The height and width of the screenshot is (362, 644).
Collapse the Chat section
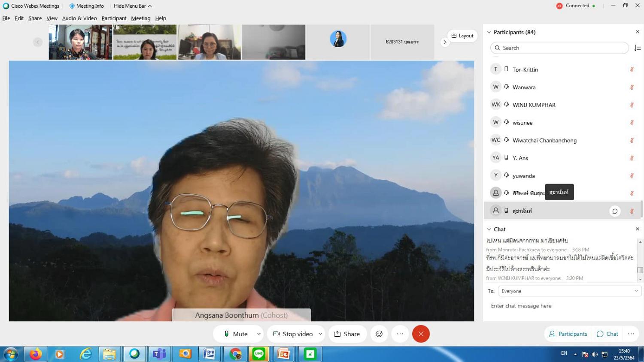tap(489, 229)
